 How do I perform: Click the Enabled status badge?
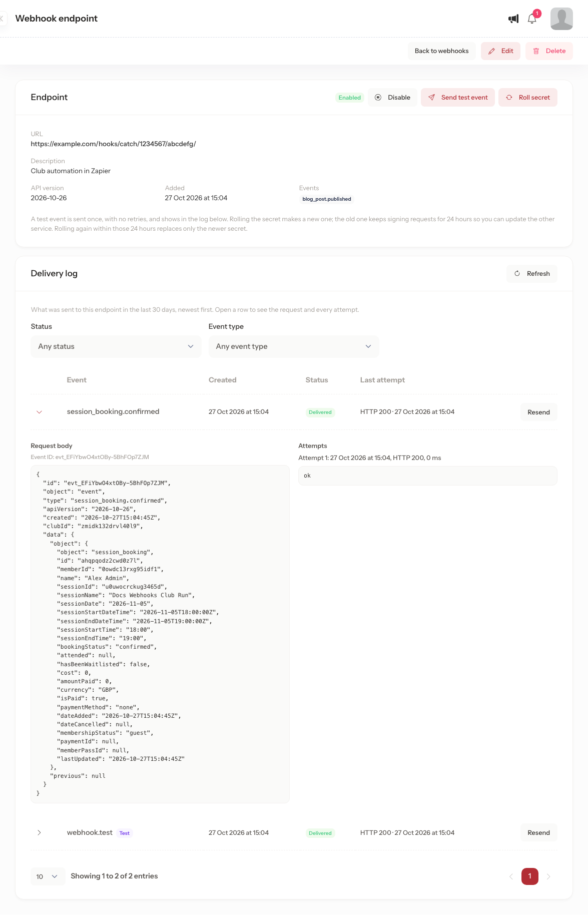click(x=349, y=98)
